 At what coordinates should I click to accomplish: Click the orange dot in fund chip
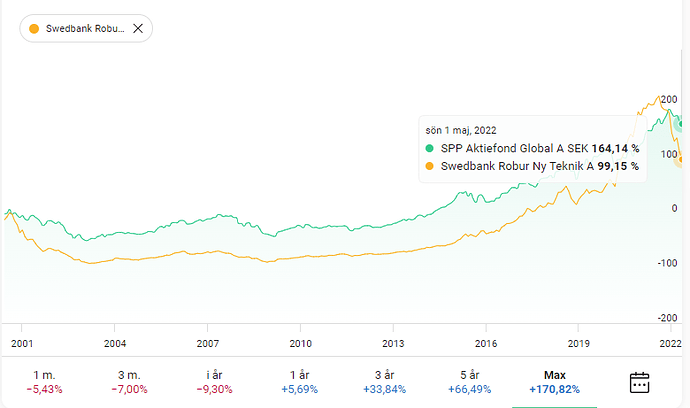click(x=34, y=29)
